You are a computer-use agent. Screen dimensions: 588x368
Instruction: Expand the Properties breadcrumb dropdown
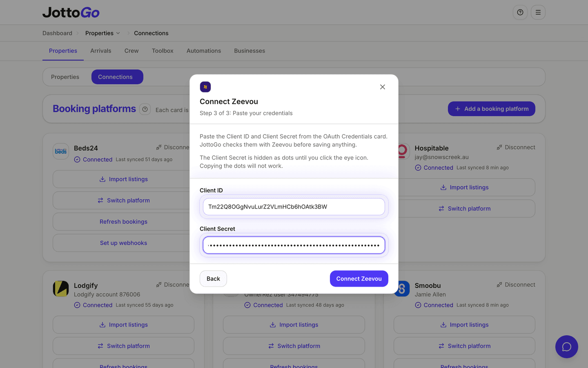102,33
